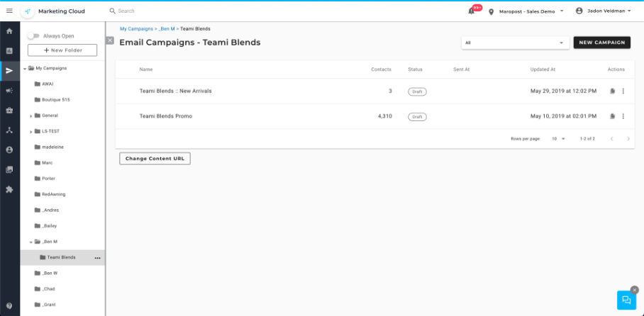Open the Teami Blends Promo campaign
644x316 pixels.
click(165, 116)
